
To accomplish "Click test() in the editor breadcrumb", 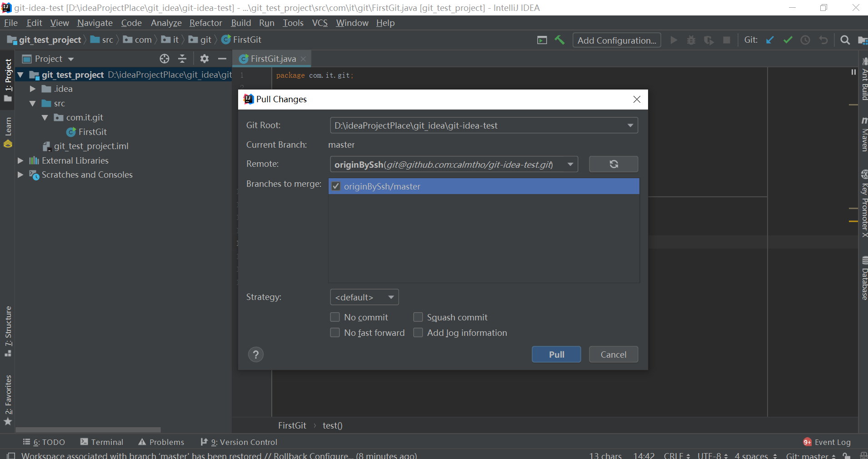I will point(332,425).
